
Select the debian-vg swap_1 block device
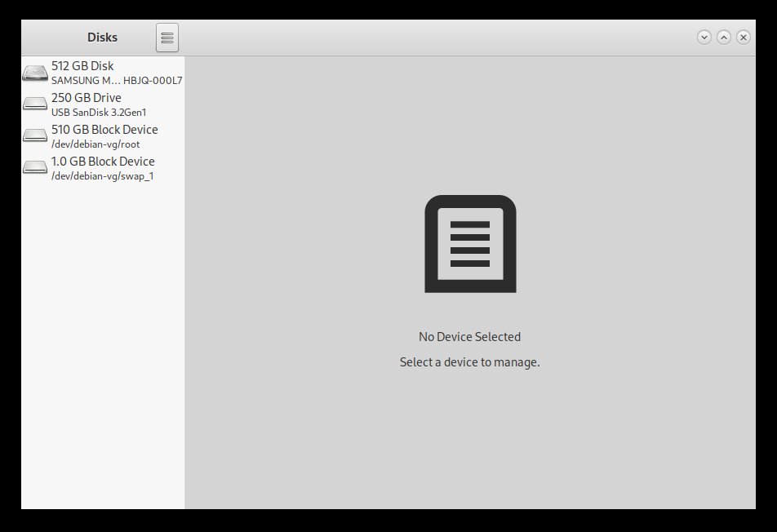[102, 167]
